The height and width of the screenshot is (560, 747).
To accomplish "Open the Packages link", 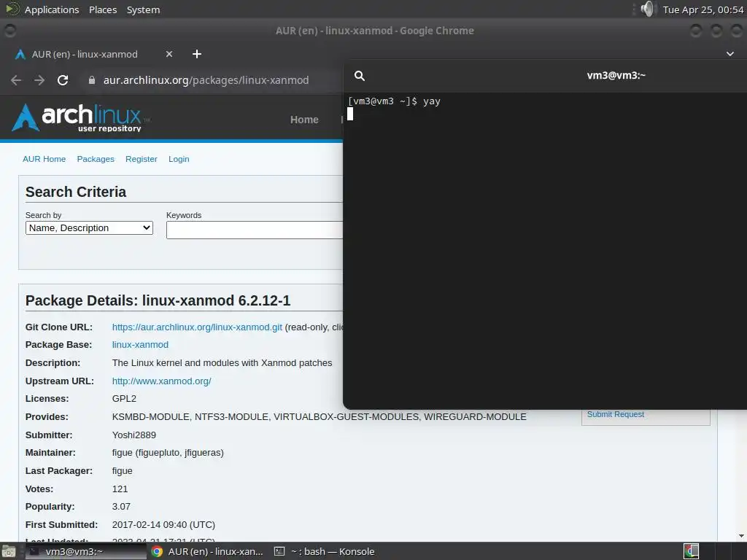I will click(x=96, y=159).
